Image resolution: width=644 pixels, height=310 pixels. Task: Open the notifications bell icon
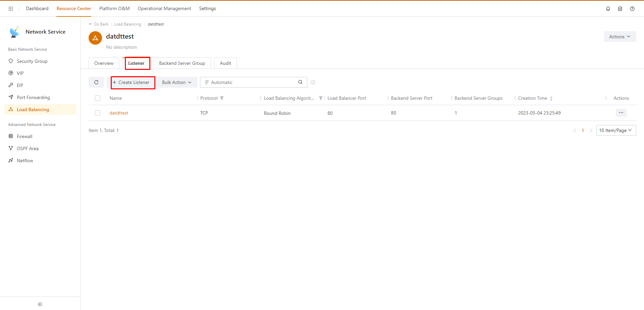click(608, 9)
